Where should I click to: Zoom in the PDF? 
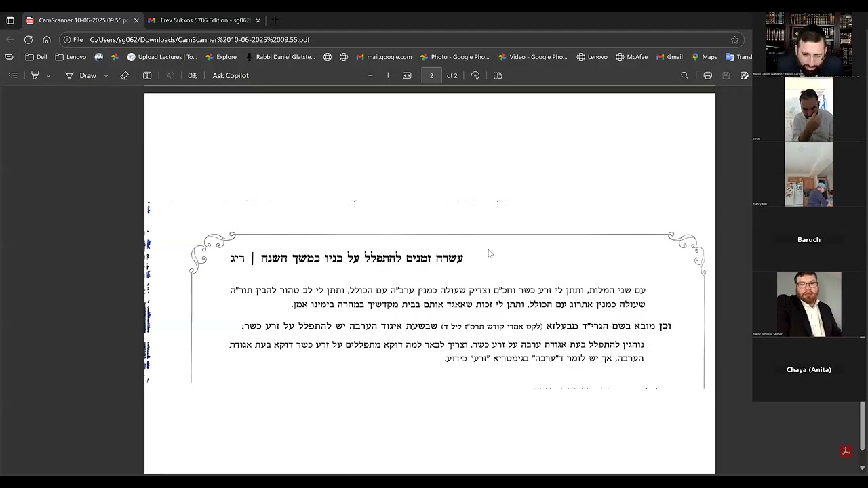tap(388, 75)
